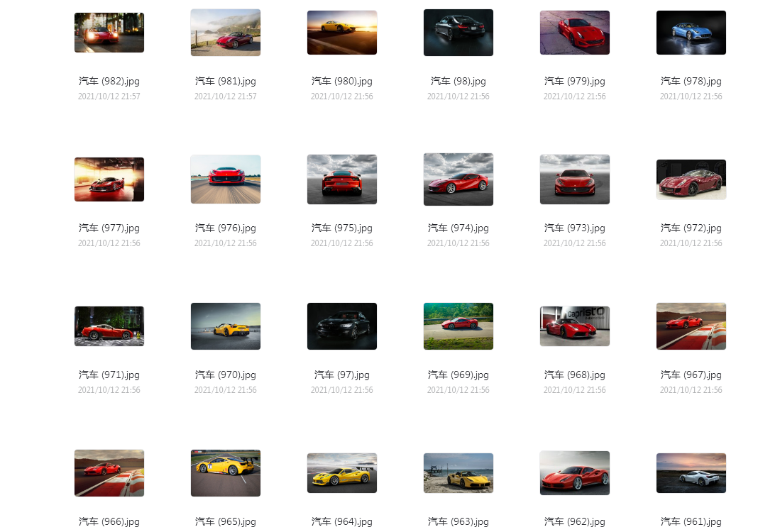Image resolution: width=758 pixels, height=532 pixels.
Task: Click the date under 汽车 (978).jpg
Action: (691, 96)
